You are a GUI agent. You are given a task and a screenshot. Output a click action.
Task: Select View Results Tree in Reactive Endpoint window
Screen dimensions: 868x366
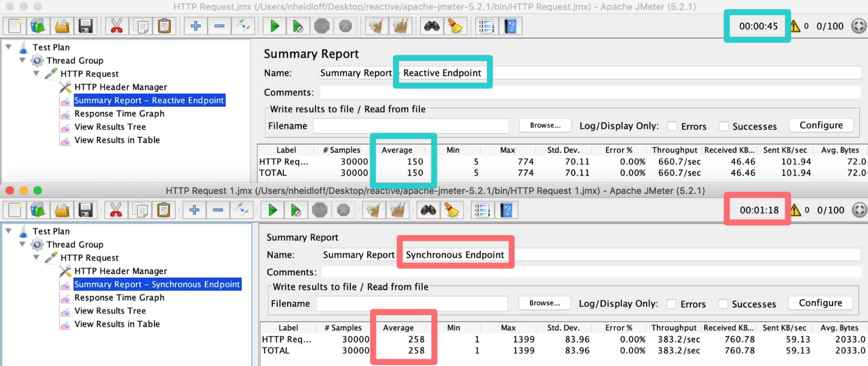click(x=110, y=127)
